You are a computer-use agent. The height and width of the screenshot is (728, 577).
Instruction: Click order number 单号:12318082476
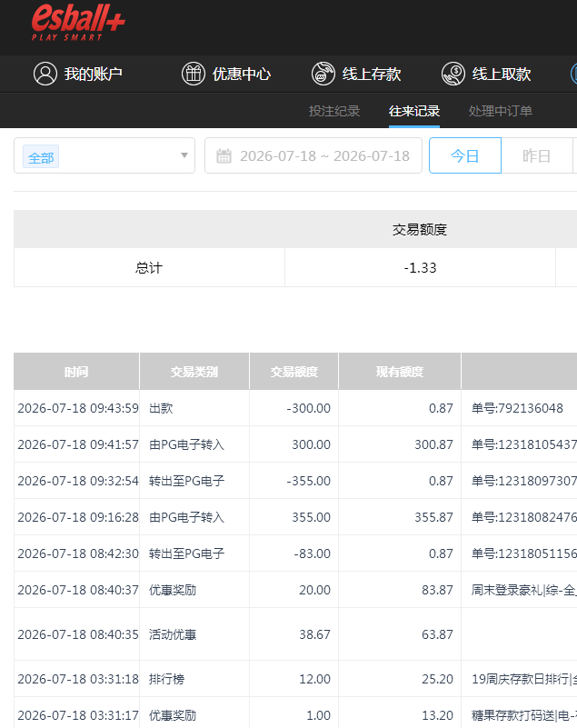[x=524, y=517]
